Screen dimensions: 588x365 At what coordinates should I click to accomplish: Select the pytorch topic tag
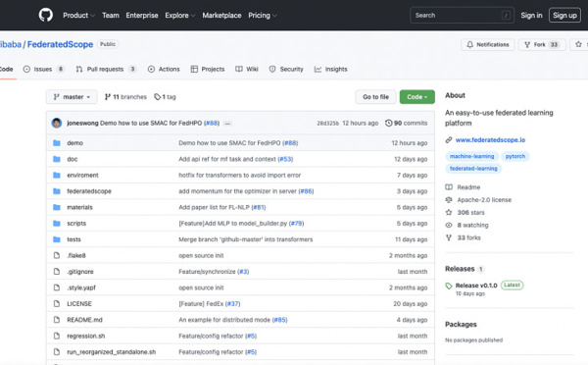pyautogui.click(x=515, y=156)
